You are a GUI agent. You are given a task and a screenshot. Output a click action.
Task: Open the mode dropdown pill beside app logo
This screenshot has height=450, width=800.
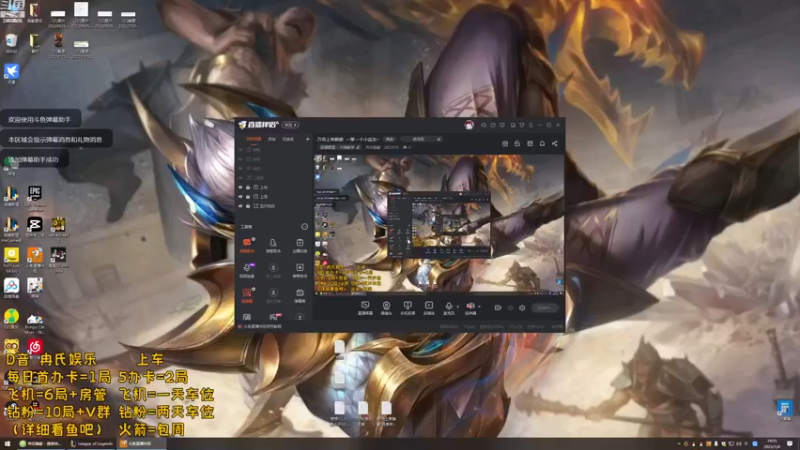click(290, 125)
